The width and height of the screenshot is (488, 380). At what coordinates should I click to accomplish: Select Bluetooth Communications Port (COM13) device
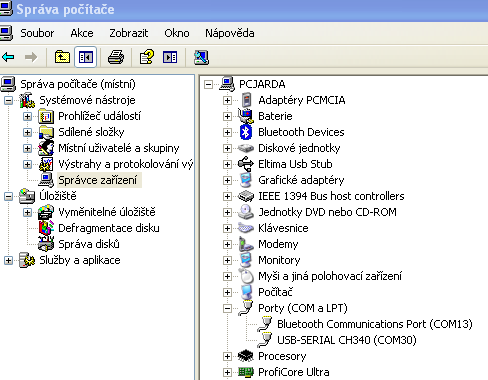click(375, 324)
